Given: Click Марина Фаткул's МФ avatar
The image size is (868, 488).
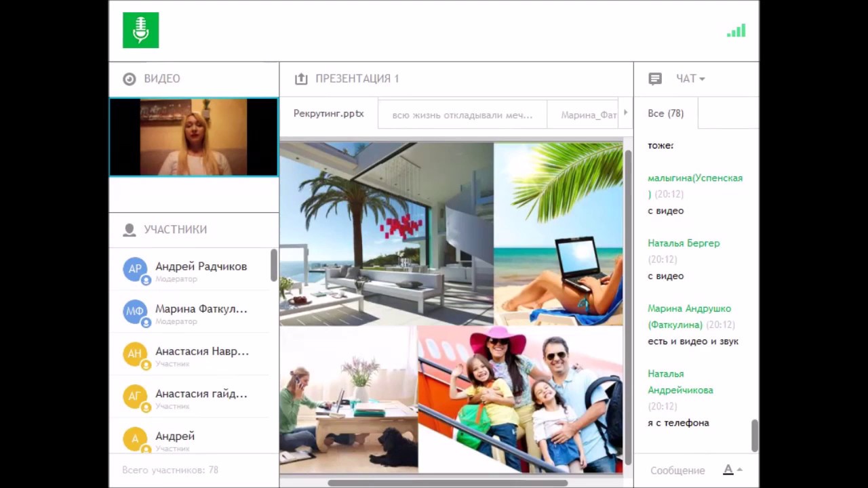Looking at the screenshot, I should [x=135, y=311].
